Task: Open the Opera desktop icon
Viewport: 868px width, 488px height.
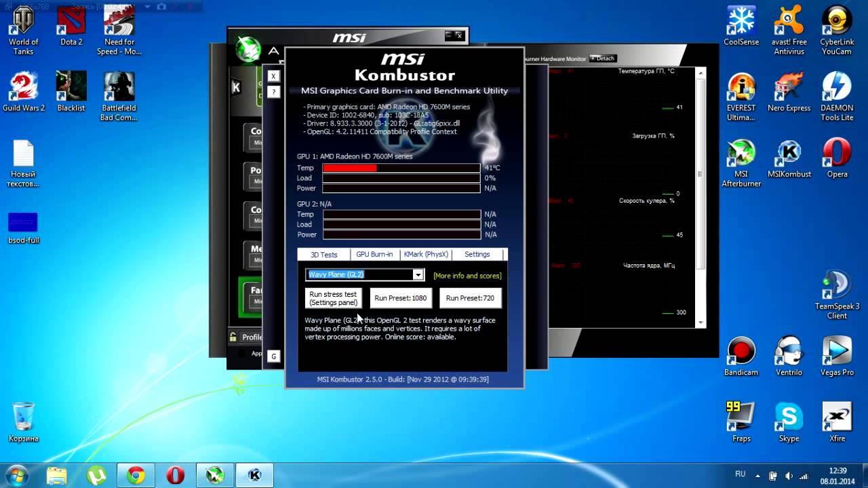Action: tap(837, 159)
